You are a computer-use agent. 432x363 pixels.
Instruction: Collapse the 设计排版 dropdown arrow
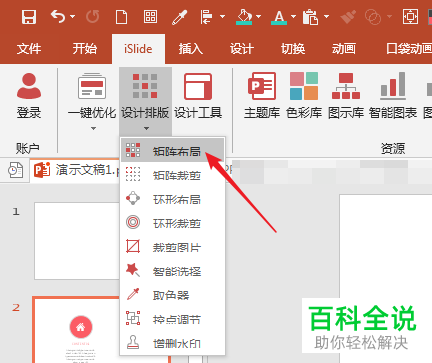click(146, 128)
